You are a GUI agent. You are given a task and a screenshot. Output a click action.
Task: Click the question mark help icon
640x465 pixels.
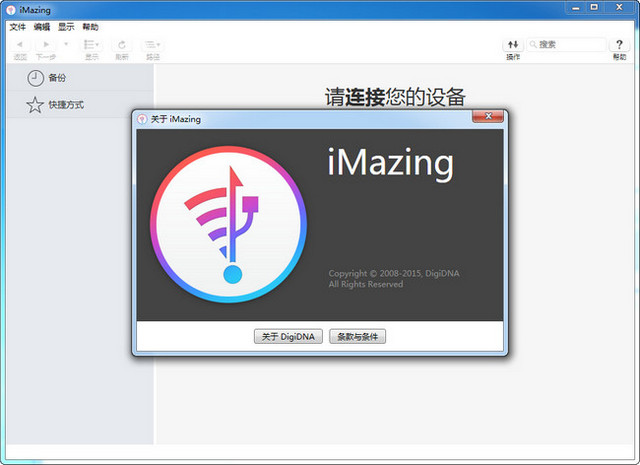(x=619, y=44)
